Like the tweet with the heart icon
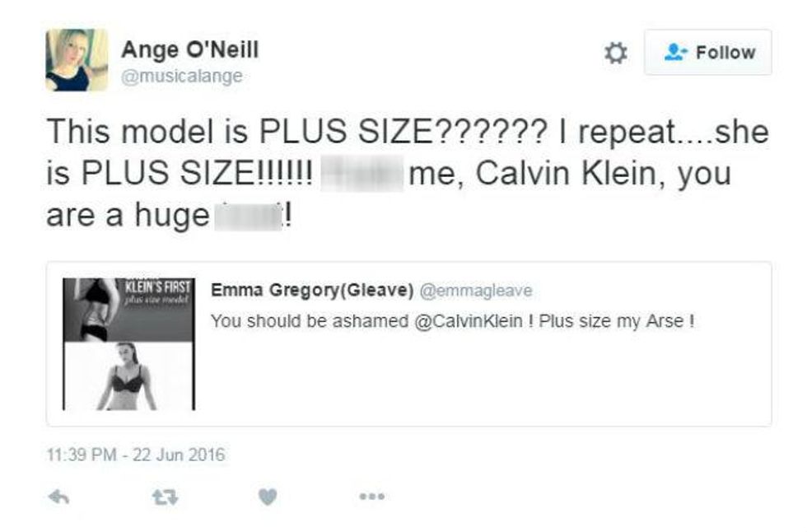This screenshot has height=532, width=807. coord(269,496)
